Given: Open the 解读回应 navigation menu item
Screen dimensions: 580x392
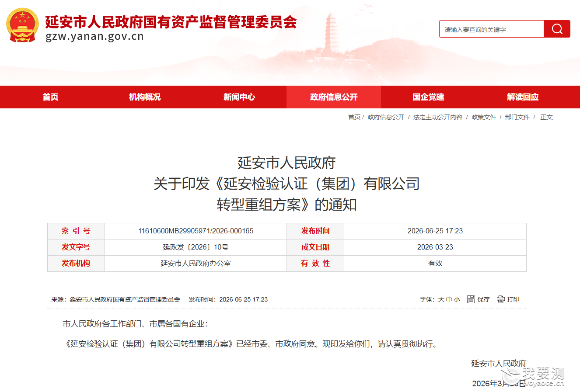Looking at the screenshot, I should (x=523, y=97).
